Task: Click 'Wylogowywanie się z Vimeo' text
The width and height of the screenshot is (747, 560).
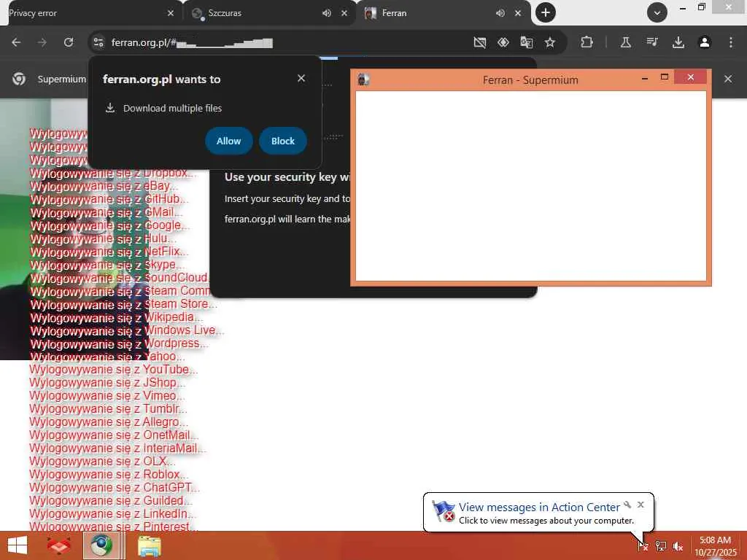Action: click(107, 396)
